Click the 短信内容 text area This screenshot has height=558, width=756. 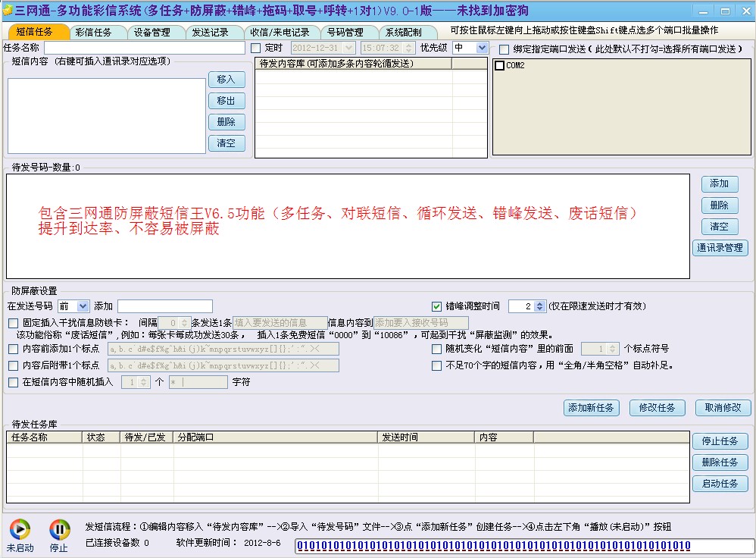(107, 116)
